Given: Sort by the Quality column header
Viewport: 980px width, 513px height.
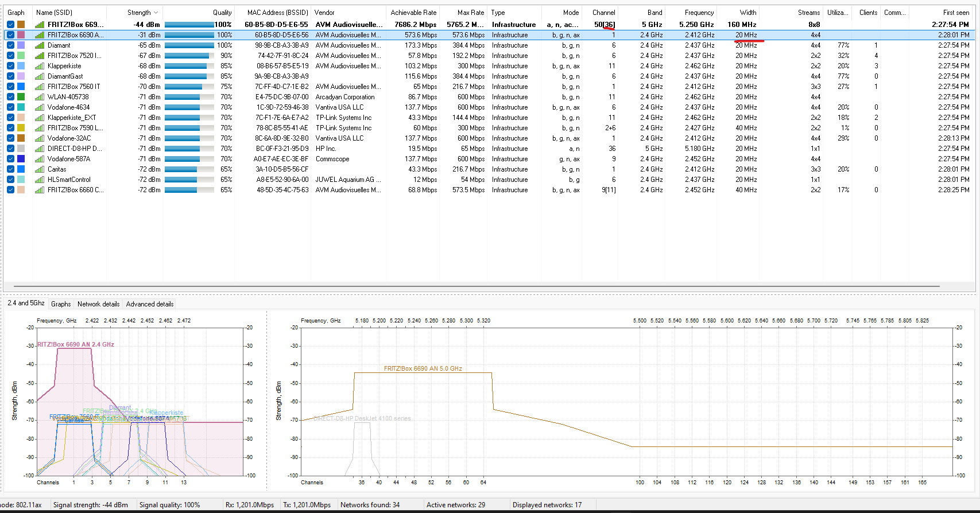Looking at the screenshot, I should [222, 13].
